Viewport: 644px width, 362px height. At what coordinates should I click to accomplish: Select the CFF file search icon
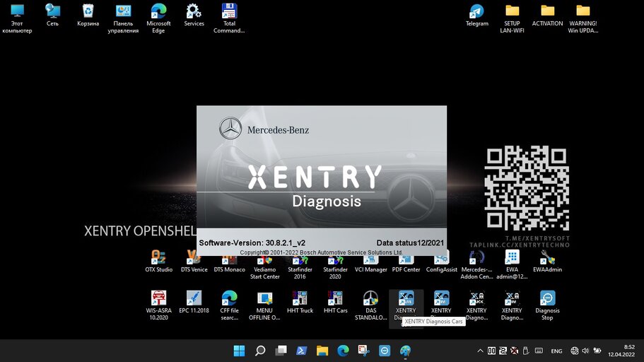pos(229,305)
